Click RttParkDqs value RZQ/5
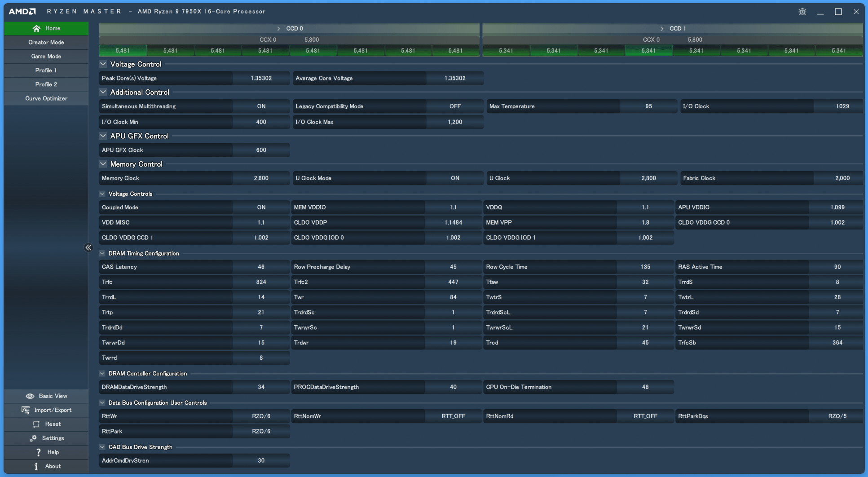This screenshot has height=477, width=868. coord(837,416)
